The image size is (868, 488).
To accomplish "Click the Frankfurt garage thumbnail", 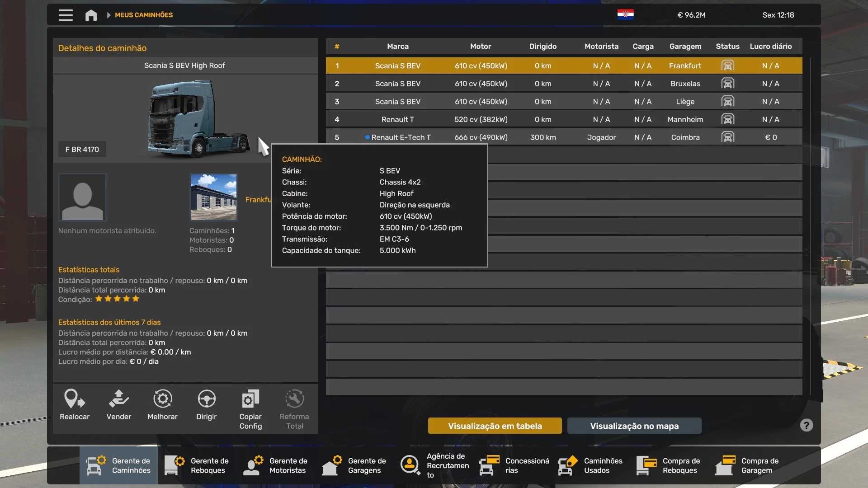I will (213, 197).
